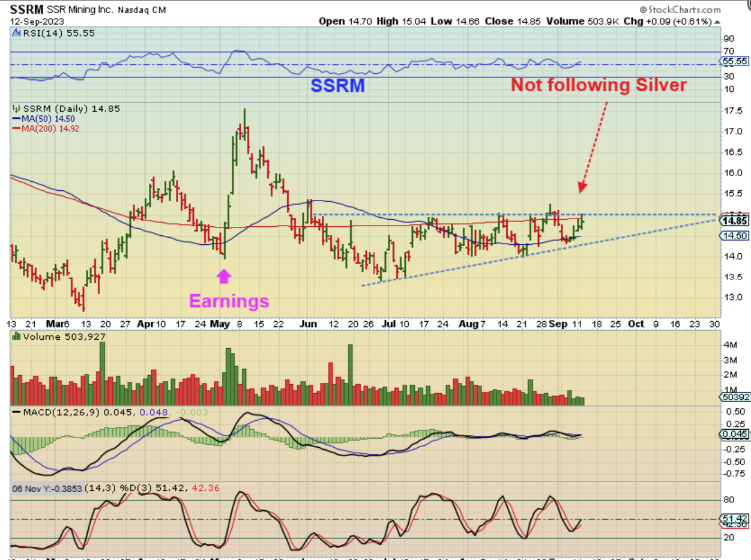Click the StockCharts.com attribution text

(x=681, y=10)
